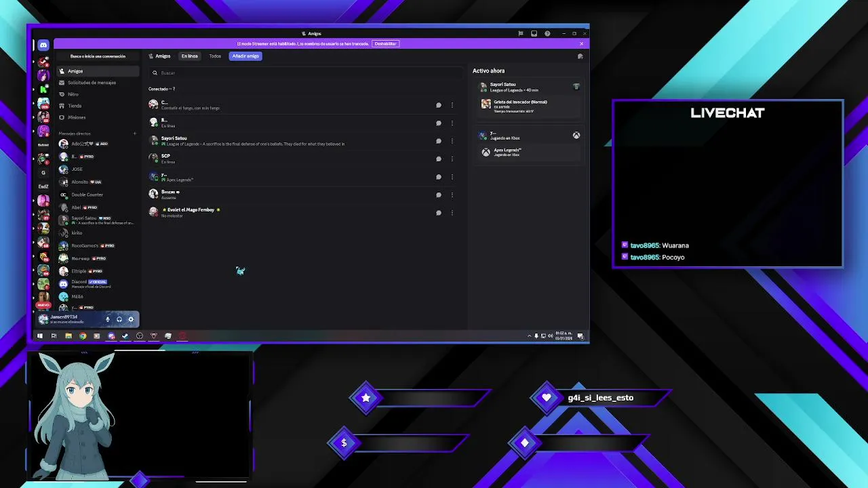Open the help question-mark icon

coord(547,33)
